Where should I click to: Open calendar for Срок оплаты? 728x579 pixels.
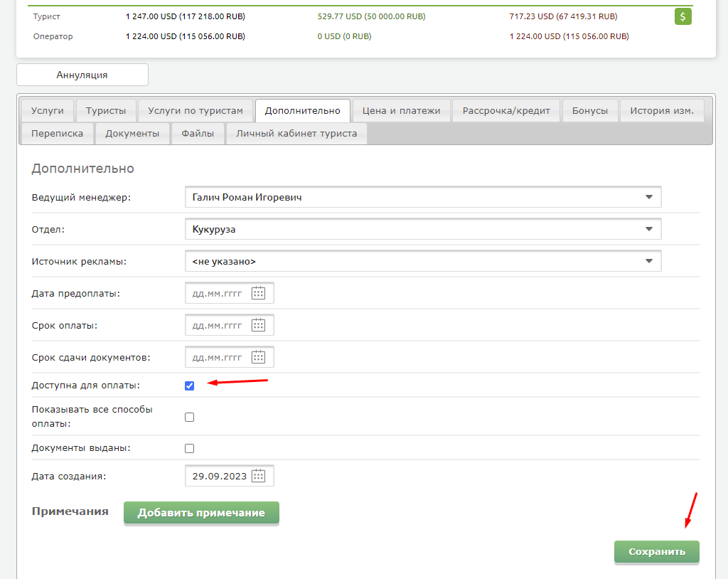coord(258,325)
